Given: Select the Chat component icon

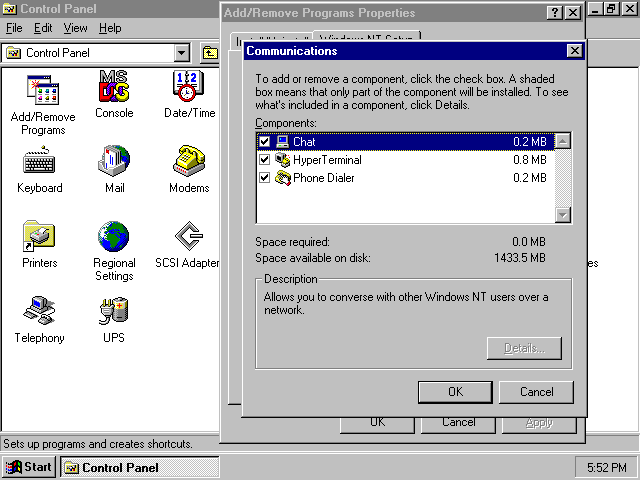Looking at the screenshot, I should coord(282,142).
